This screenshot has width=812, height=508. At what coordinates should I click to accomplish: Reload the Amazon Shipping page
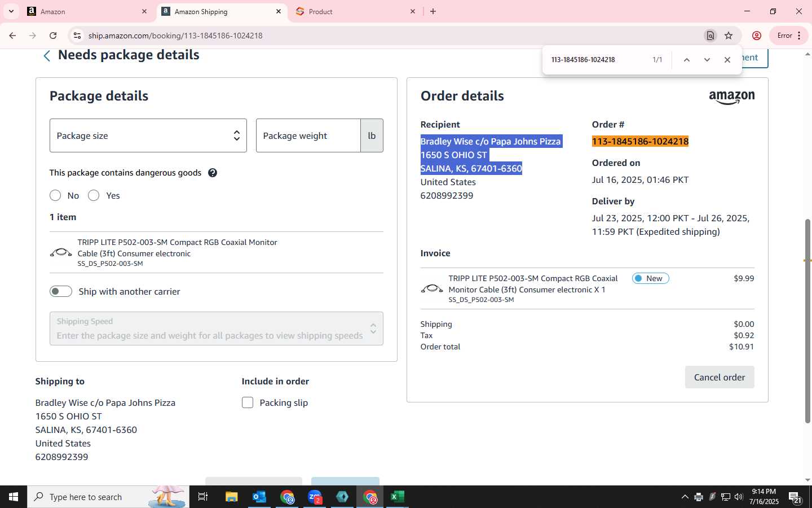click(x=53, y=36)
